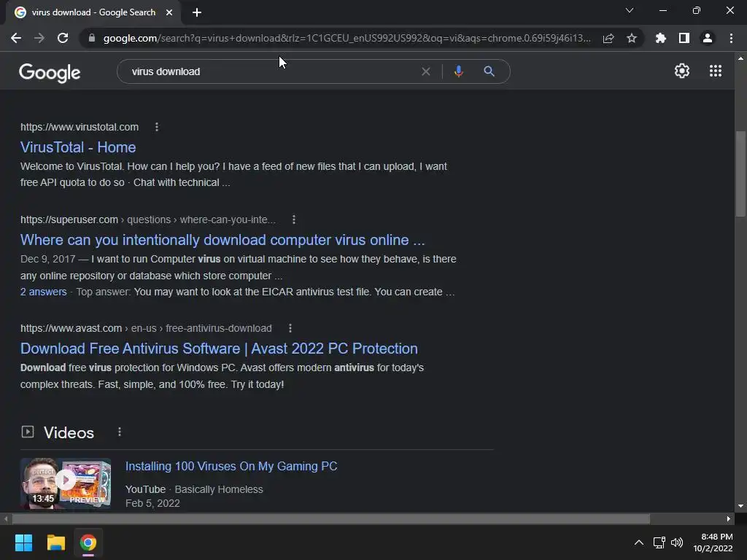
Task: Open the 2 answers link
Action: point(43,292)
